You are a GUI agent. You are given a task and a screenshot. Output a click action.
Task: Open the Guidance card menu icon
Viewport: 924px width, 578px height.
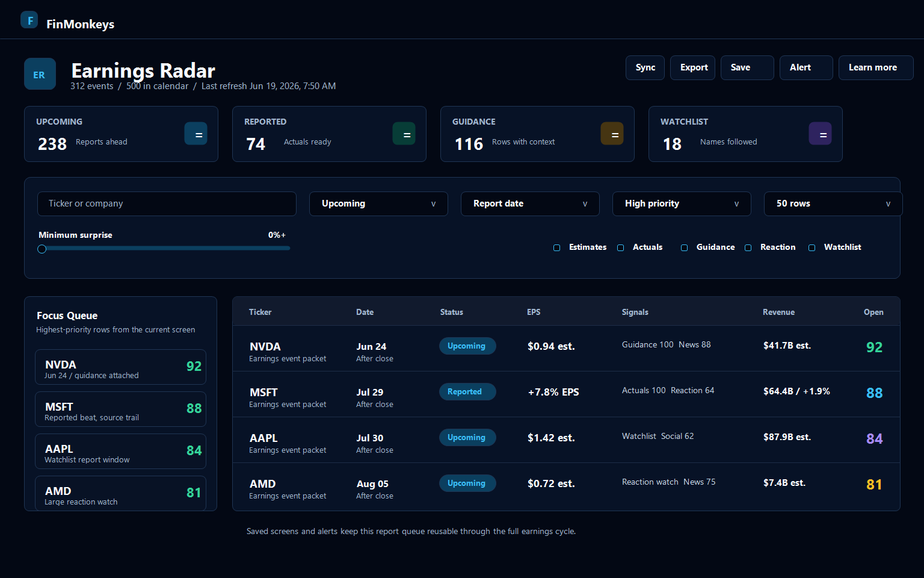(x=612, y=134)
